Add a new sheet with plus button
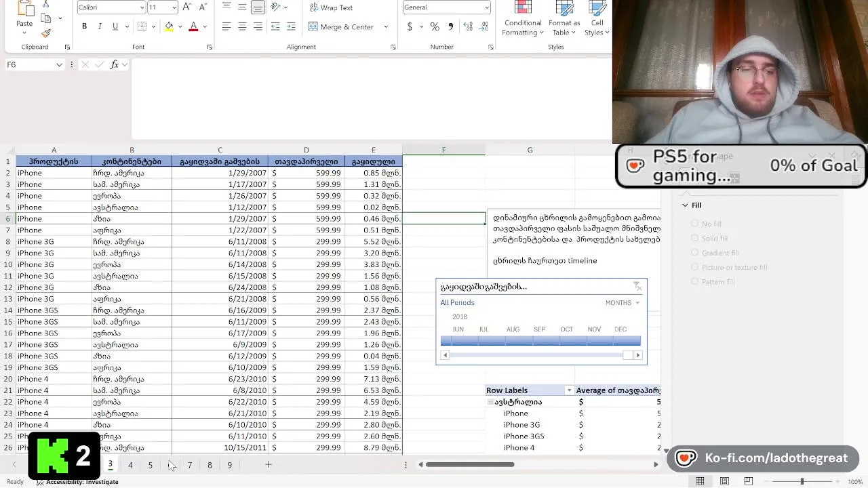This screenshot has width=868, height=488. pos(269,465)
